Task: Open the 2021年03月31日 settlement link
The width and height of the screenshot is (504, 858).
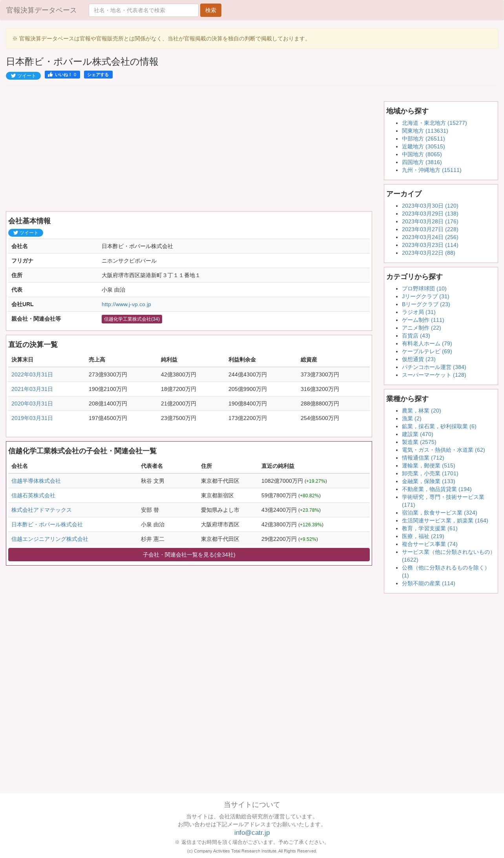Action: [x=32, y=389]
